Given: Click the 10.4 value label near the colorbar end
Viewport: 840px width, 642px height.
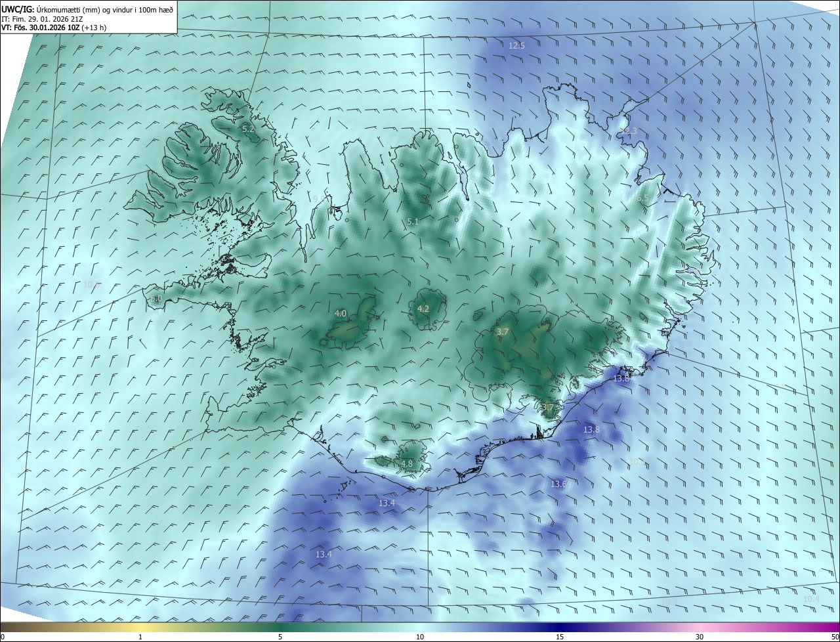Looking at the screenshot, I should tap(811, 599).
